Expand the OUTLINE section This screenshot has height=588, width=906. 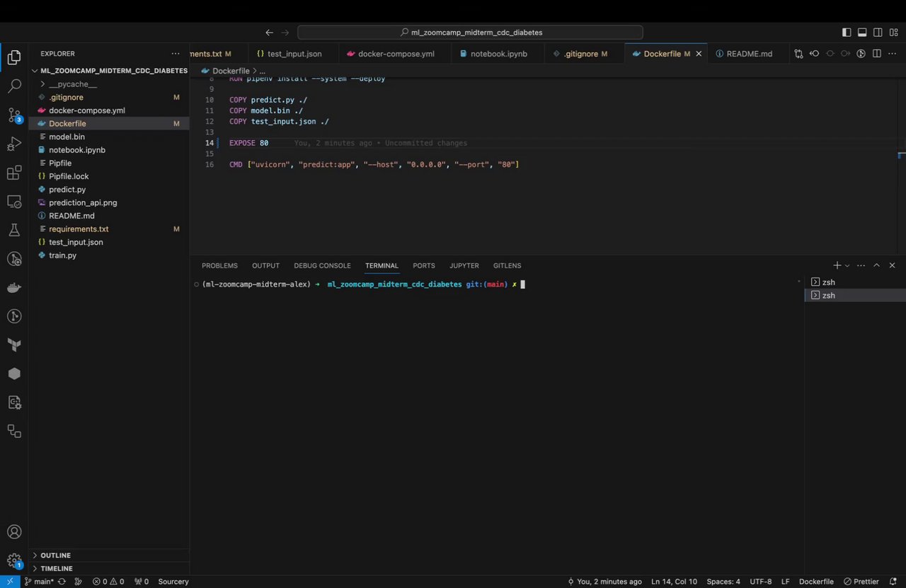pyautogui.click(x=109, y=555)
